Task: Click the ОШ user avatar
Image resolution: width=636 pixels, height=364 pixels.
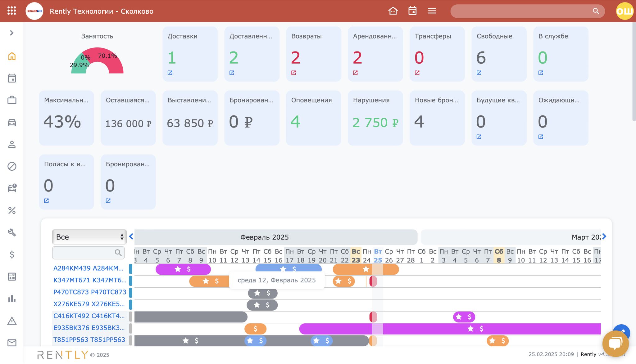Action: pos(625,11)
